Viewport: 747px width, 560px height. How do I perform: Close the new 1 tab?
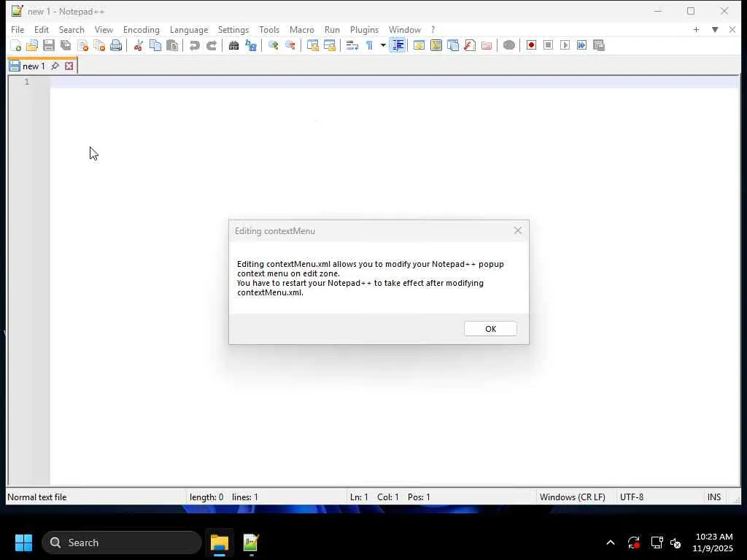69,66
